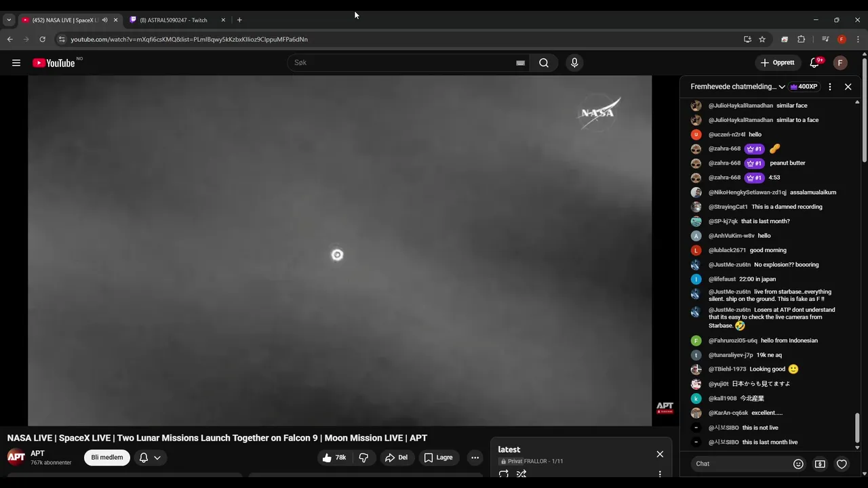Click the browser address bar URL

click(x=189, y=39)
